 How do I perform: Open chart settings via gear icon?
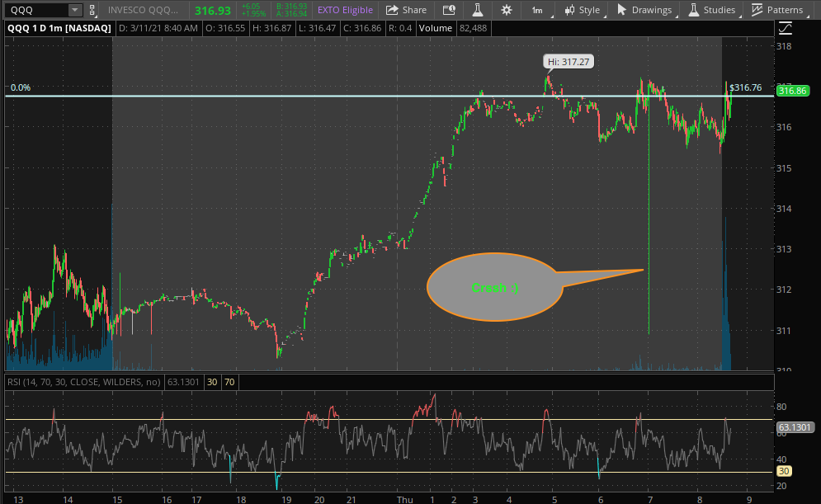pyautogui.click(x=506, y=10)
